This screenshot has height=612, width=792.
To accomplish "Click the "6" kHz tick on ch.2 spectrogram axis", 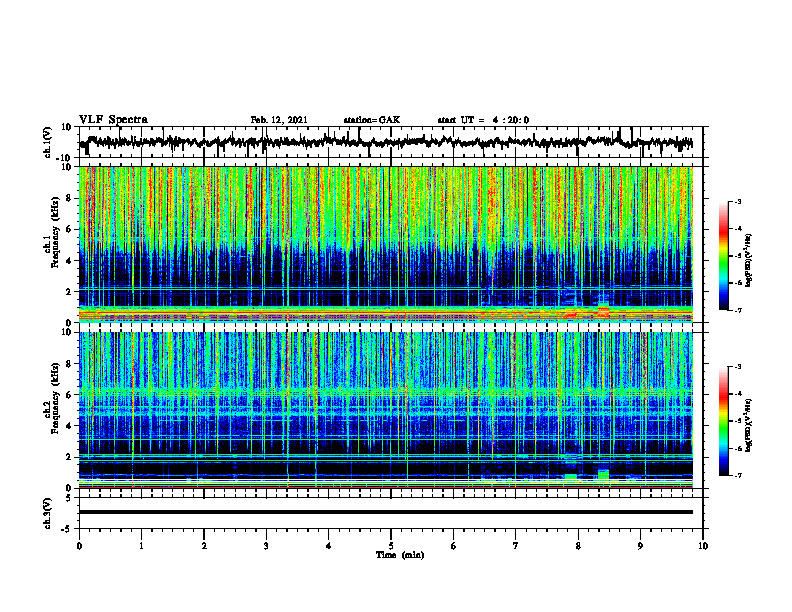I will coord(69,395).
